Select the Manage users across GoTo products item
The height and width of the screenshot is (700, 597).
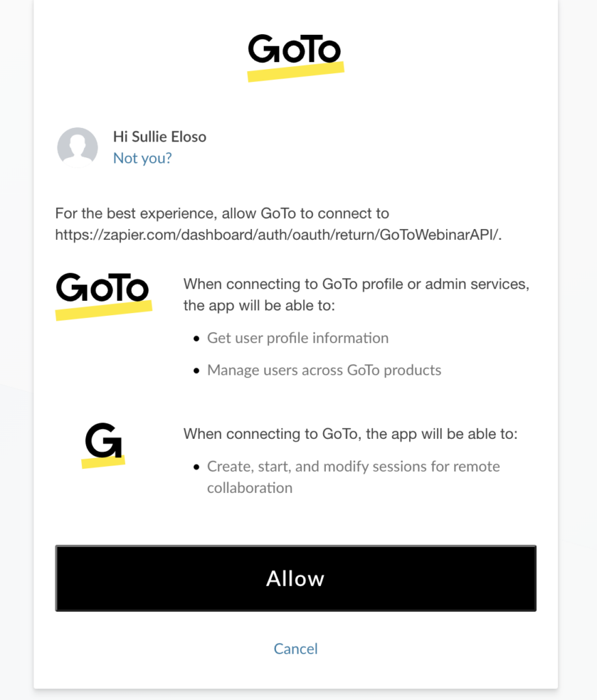coord(324,370)
